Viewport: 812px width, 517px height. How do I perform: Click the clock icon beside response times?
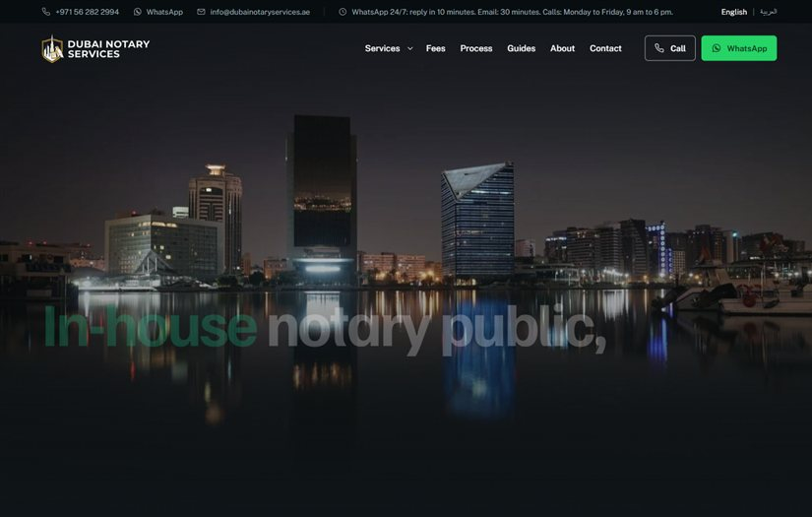343,12
